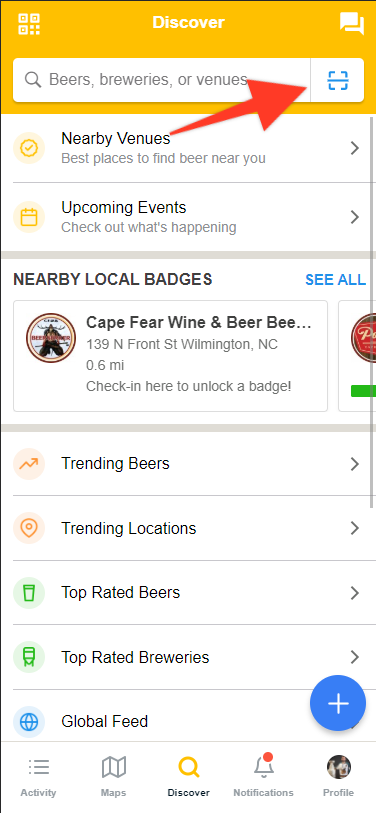Click SEE ALL for nearby local badges
The image size is (376, 813).
click(x=336, y=279)
